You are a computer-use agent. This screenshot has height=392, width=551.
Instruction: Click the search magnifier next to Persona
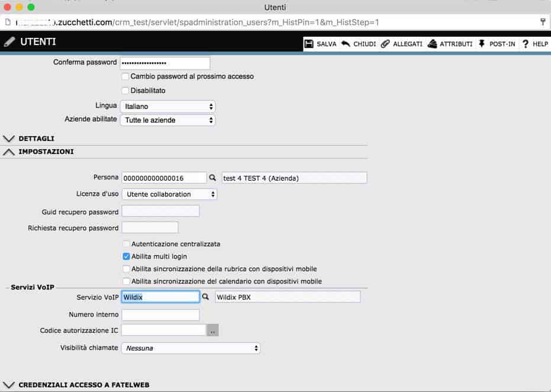tap(213, 178)
